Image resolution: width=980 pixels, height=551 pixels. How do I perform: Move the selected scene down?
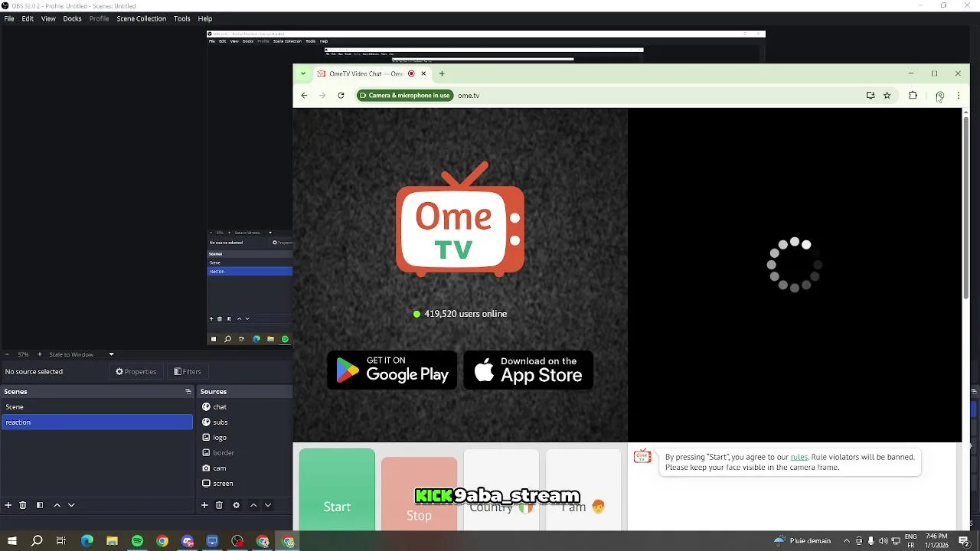(71, 505)
